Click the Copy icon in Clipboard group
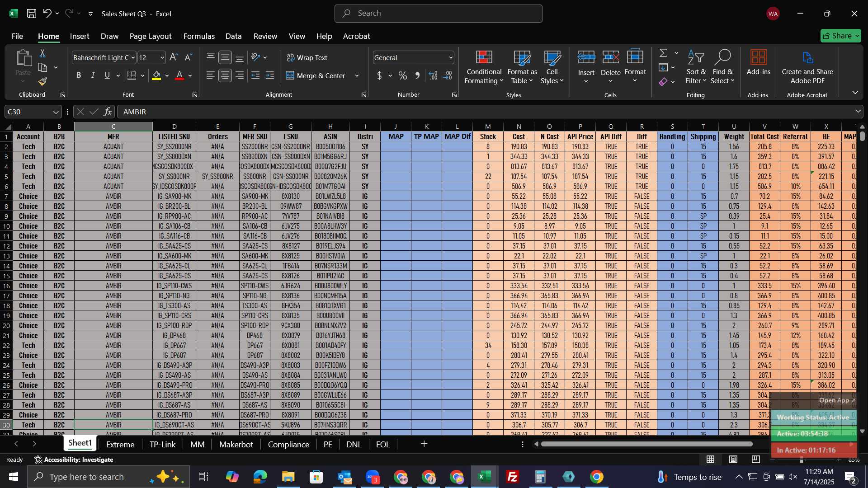Image resolution: width=868 pixels, height=488 pixels. click(x=42, y=68)
